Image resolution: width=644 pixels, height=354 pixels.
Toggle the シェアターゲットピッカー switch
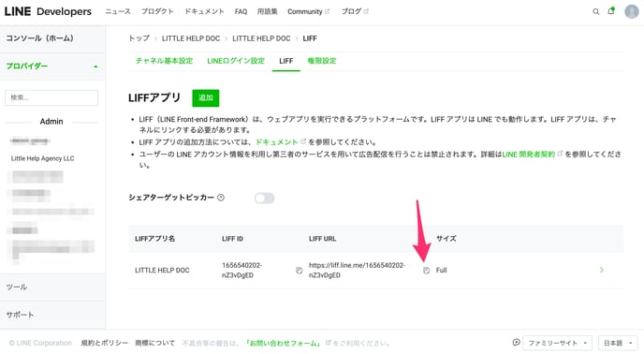point(264,199)
